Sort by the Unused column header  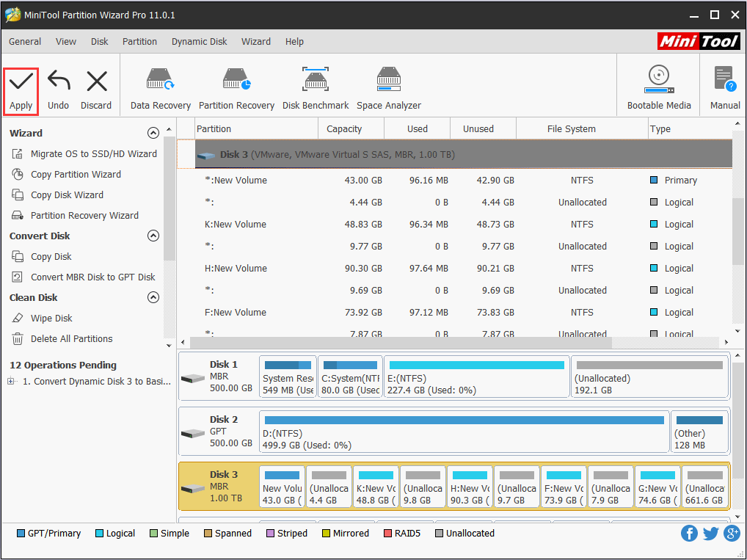click(483, 128)
